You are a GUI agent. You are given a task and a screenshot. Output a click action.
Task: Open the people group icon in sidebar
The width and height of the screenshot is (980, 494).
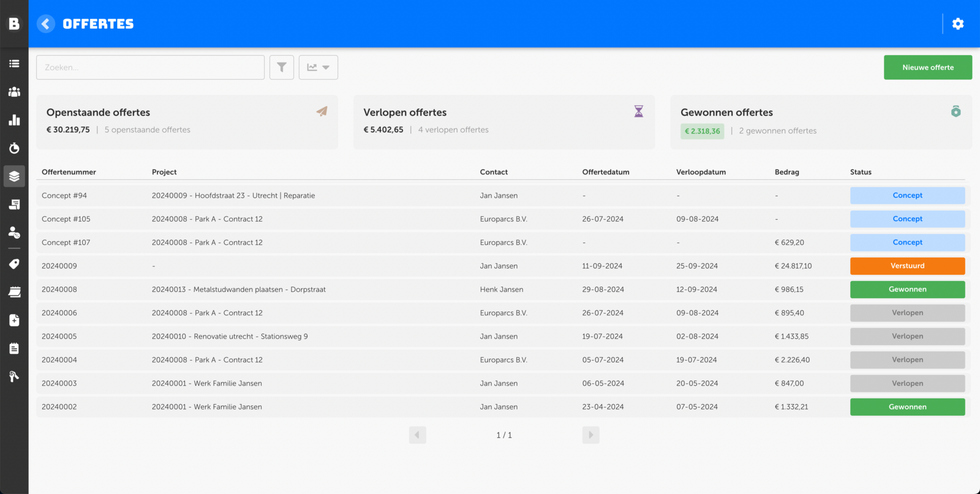coord(14,92)
